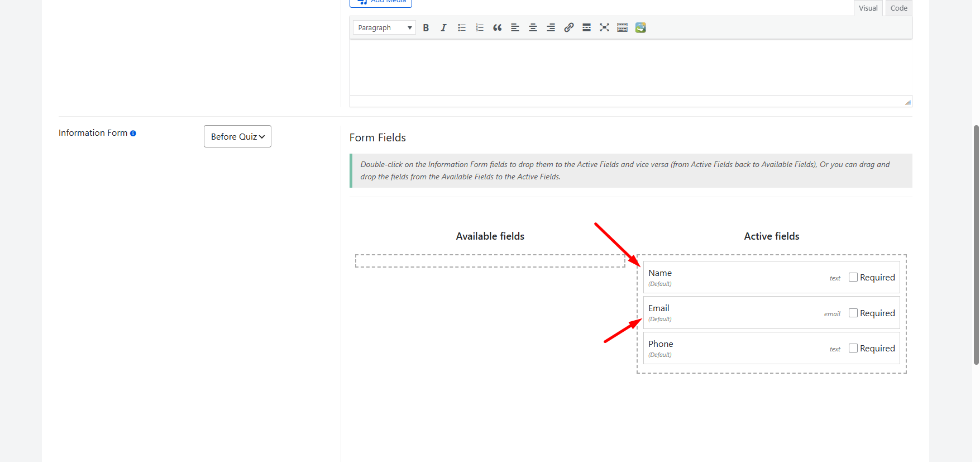Select the Phone field in Active fields

pos(772,348)
